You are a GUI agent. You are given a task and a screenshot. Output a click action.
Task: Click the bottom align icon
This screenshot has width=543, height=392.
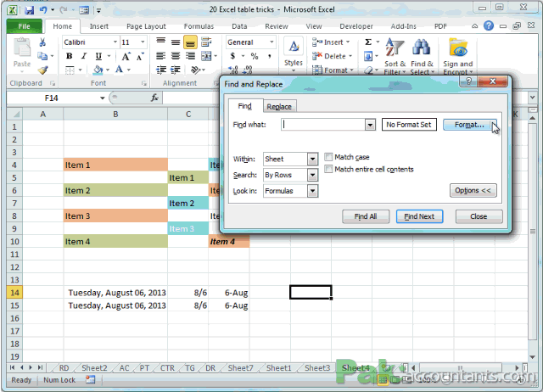click(x=190, y=42)
